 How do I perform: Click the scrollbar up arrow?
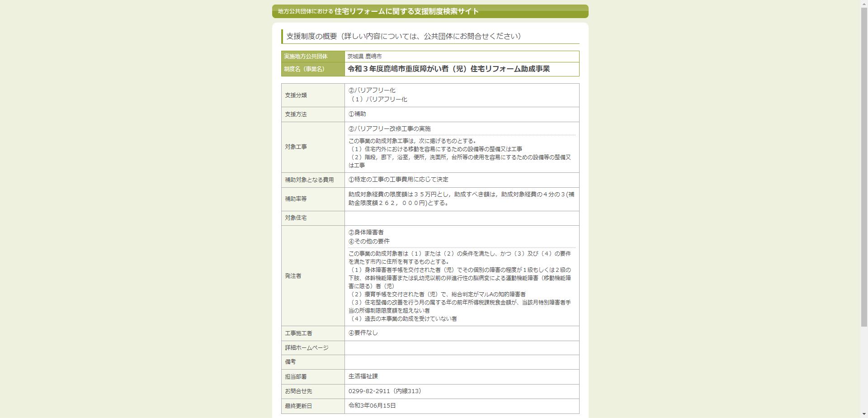tap(864, 3)
